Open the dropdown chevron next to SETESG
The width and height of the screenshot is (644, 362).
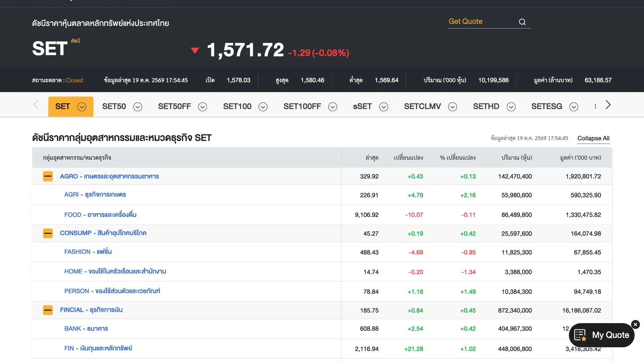(574, 107)
